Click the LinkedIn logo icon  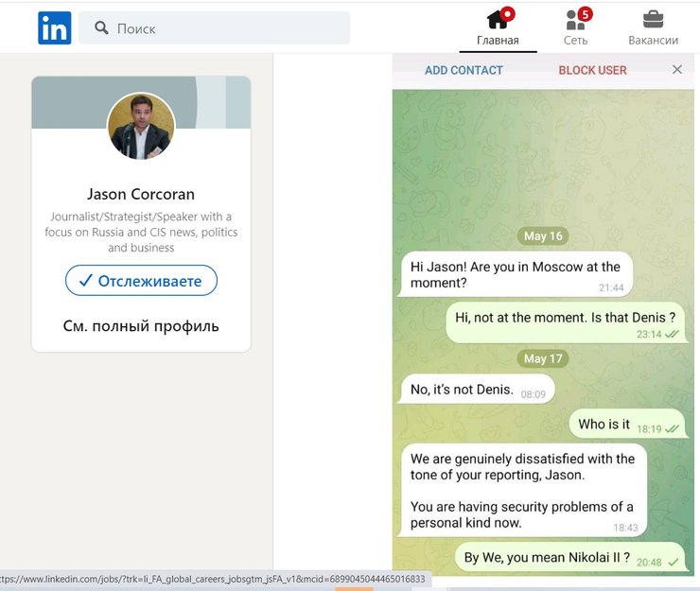[54, 27]
